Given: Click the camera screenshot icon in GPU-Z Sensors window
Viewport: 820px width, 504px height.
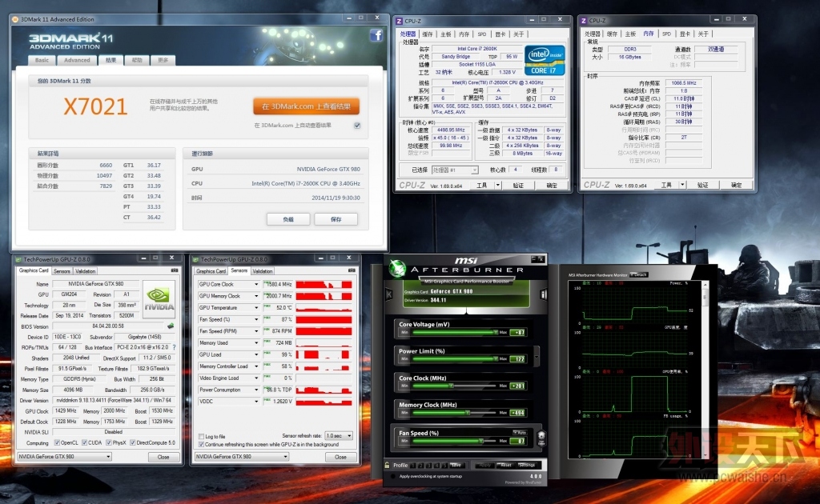Looking at the screenshot, I should 352,270.
